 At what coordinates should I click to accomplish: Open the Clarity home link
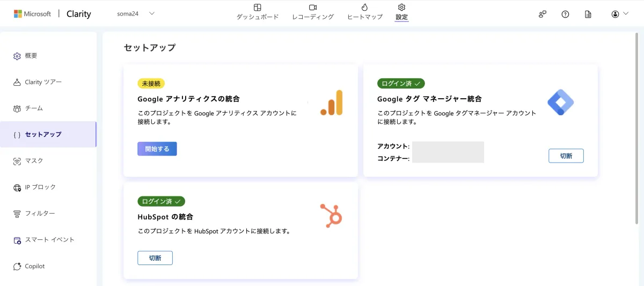(79, 14)
